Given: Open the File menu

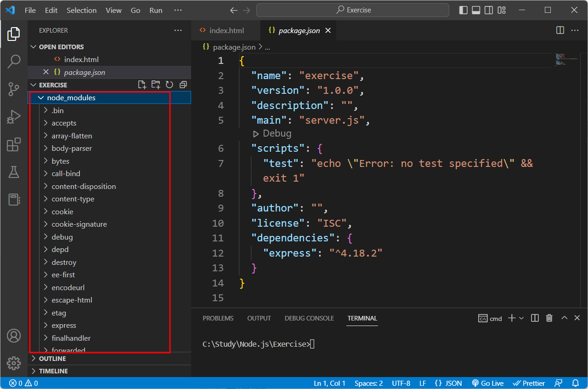Looking at the screenshot, I should (30, 10).
